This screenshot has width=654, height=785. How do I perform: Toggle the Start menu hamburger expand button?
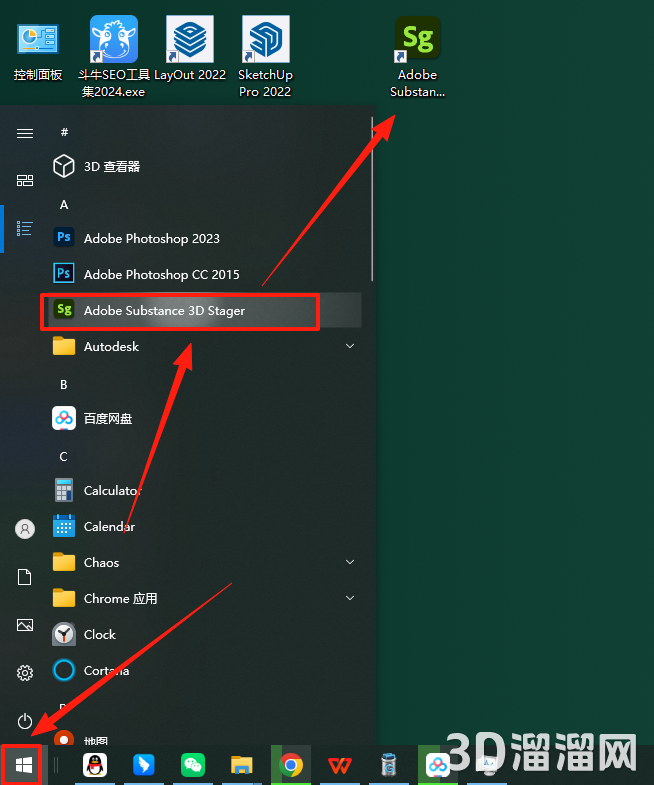(25, 133)
